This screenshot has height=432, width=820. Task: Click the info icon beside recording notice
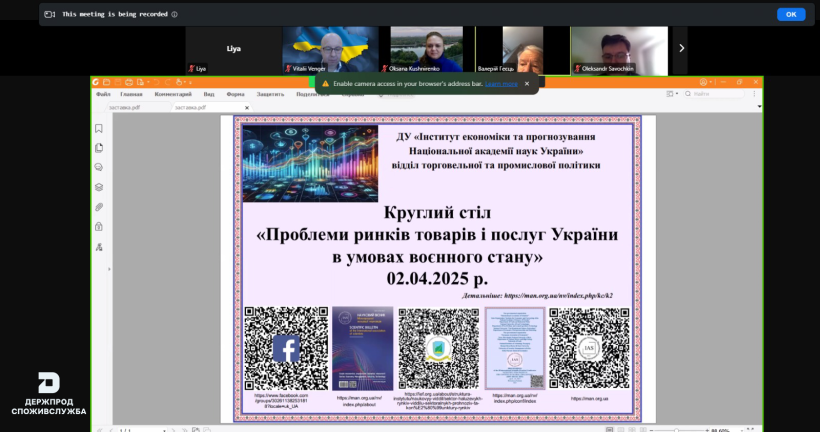click(x=174, y=14)
